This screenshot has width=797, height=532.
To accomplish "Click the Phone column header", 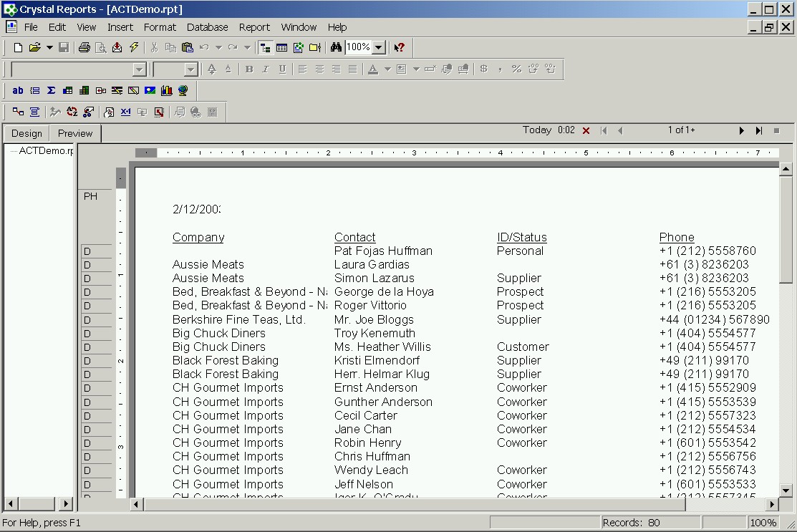I will coord(677,237).
